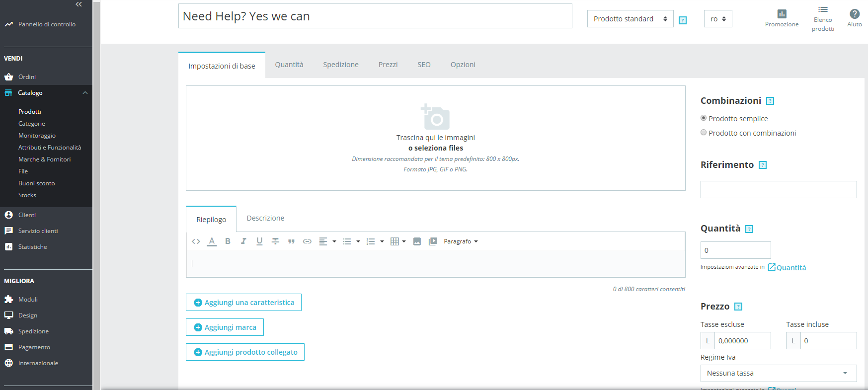Switch to the Descrizione editor tab
The height and width of the screenshot is (390, 868).
point(265,218)
